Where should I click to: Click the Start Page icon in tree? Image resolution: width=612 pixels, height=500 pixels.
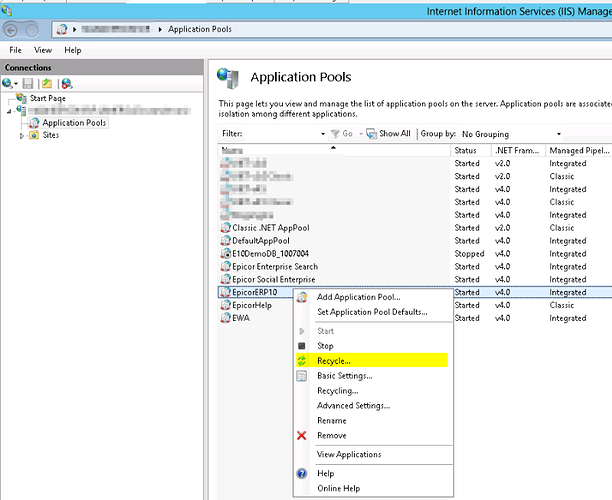[x=21, y=98]
